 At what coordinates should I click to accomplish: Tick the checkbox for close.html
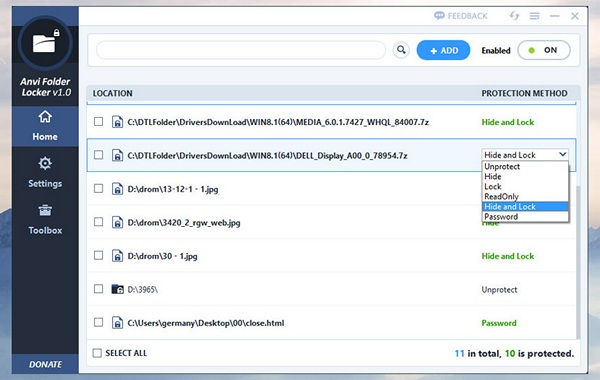coord(98,322)
